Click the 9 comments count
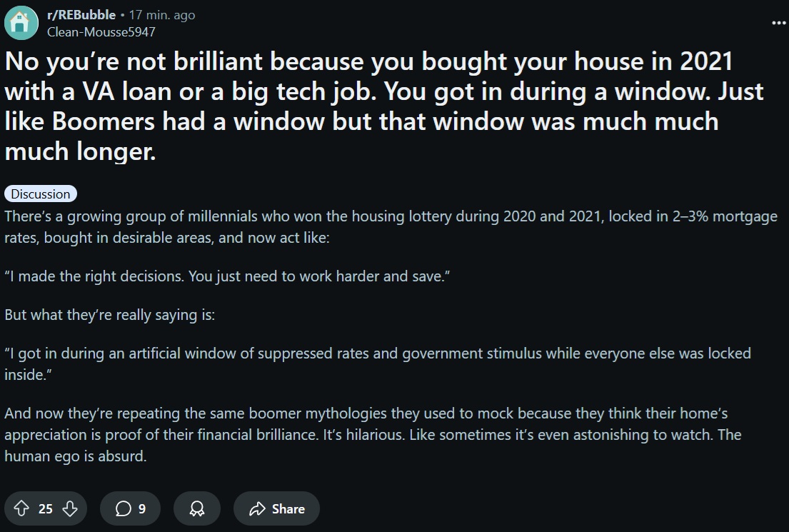This screenshot has height=532, width=789. 142,509
